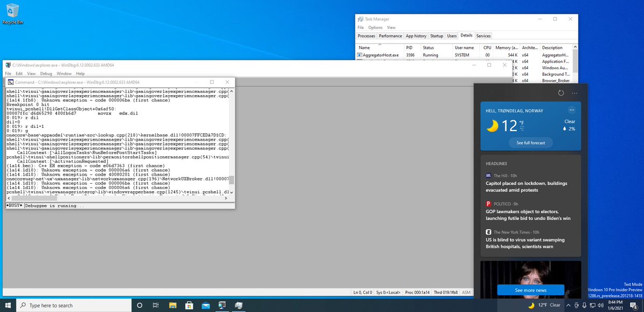The height and width of the screenshot is (312, 644).
Task: Click Task Manager title bar icon
Action: pyautogui.click(x=361, y=18)
